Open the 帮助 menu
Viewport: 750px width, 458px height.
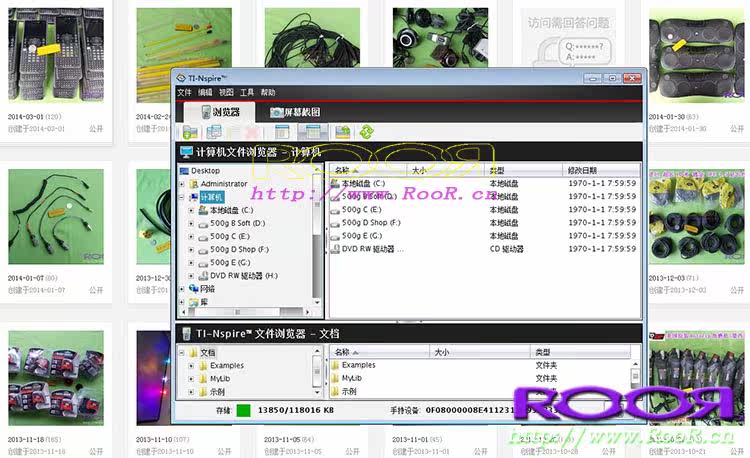[x=268, y=92]
